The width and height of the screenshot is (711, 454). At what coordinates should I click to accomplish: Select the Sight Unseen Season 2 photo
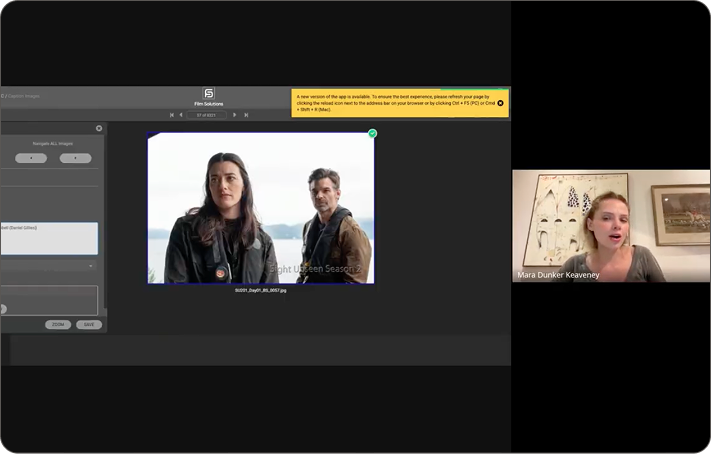[261, 208]
